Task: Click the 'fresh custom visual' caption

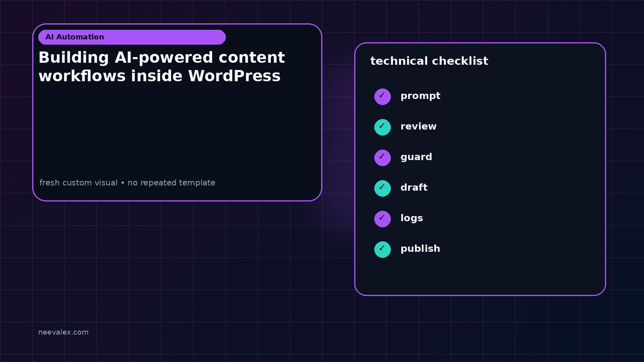Action: 127,183
